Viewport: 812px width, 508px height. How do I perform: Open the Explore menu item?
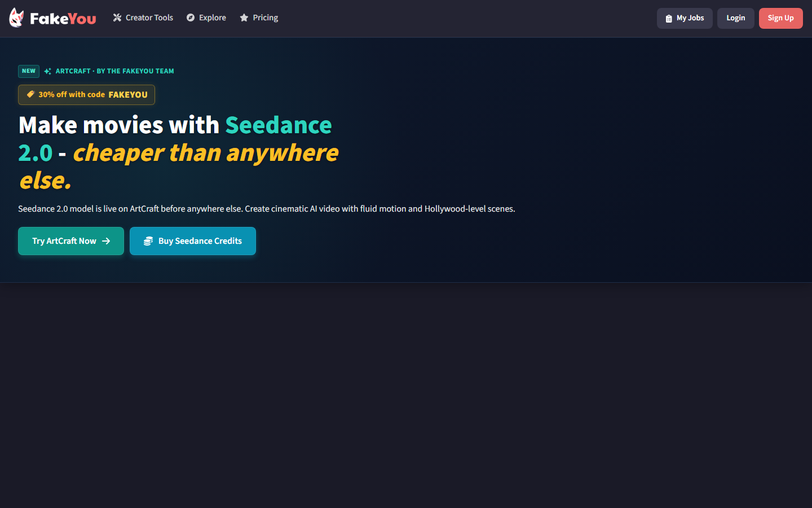tap(206, 18)
